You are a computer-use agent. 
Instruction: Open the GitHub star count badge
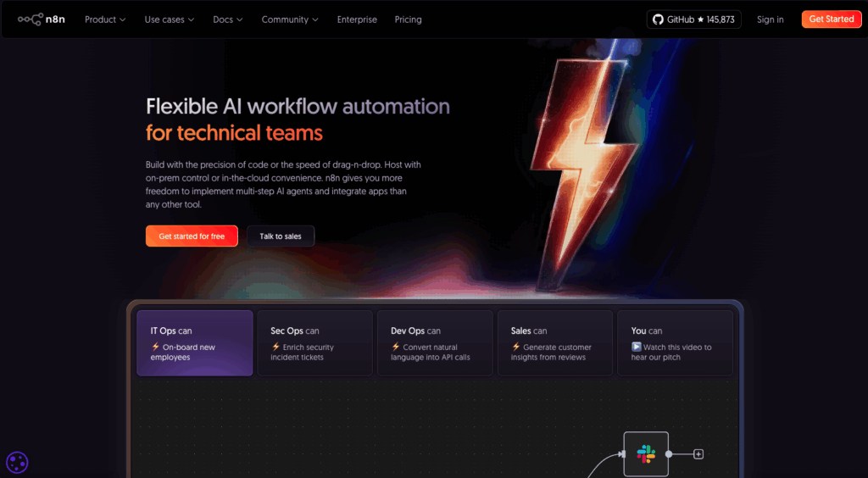pyautogui.click(x=693, y=19)
